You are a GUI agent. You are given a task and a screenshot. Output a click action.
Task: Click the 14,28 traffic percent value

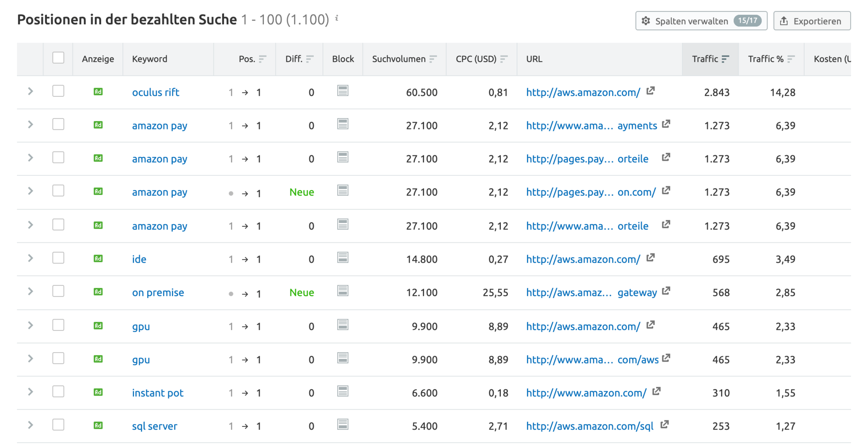(783, 93)
